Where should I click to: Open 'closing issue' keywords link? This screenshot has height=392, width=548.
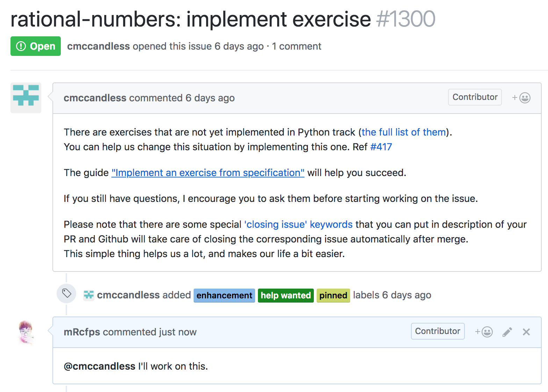[x=298, y=224]
